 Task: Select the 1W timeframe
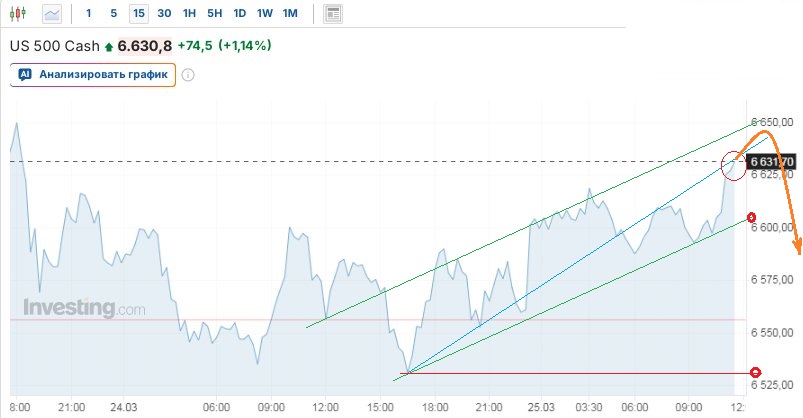[x=264, y=14]
